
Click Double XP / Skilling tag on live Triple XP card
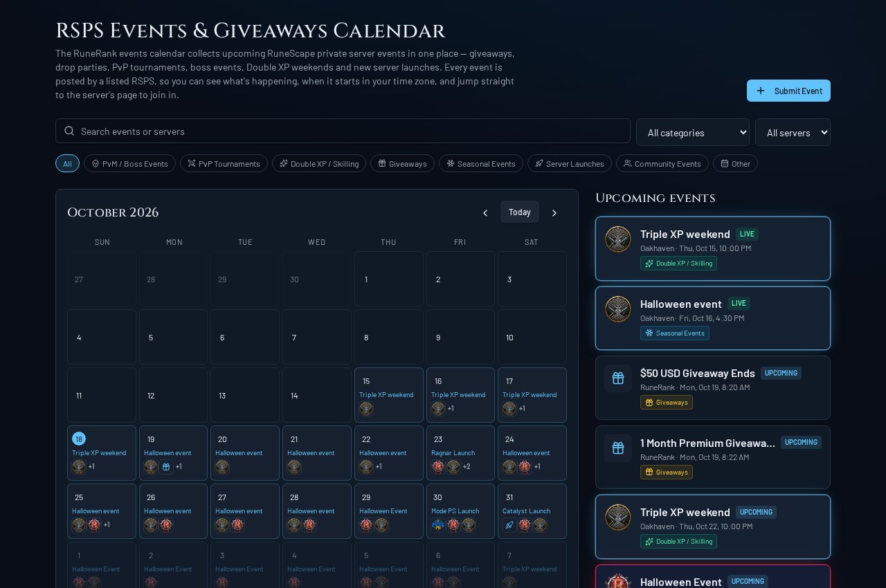coord(678,264)
